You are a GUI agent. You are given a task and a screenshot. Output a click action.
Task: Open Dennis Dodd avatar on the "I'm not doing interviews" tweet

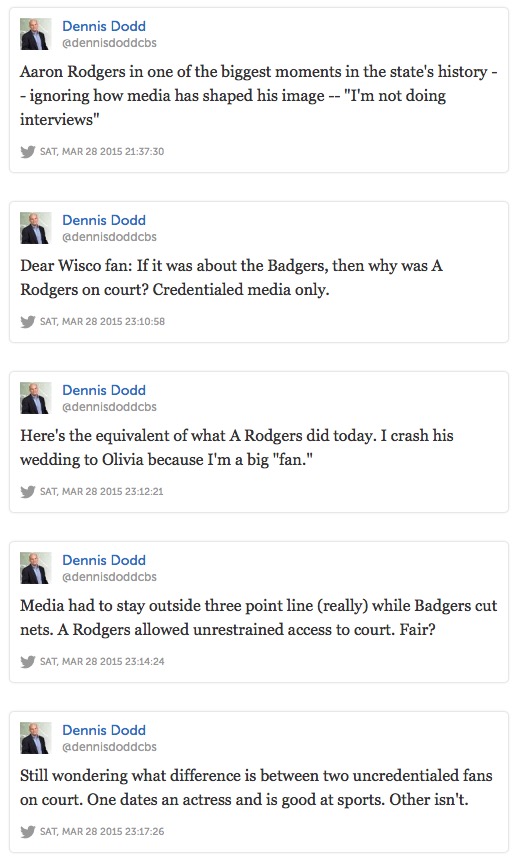36,34
